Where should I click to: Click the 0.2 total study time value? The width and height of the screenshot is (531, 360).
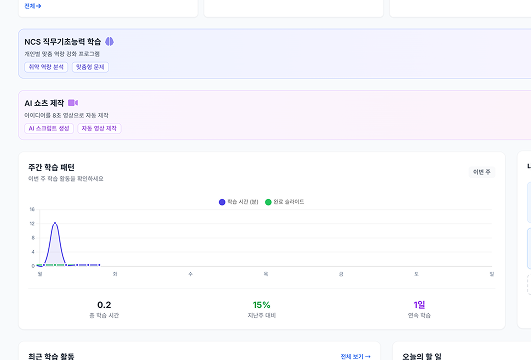[x=104, y=305]
